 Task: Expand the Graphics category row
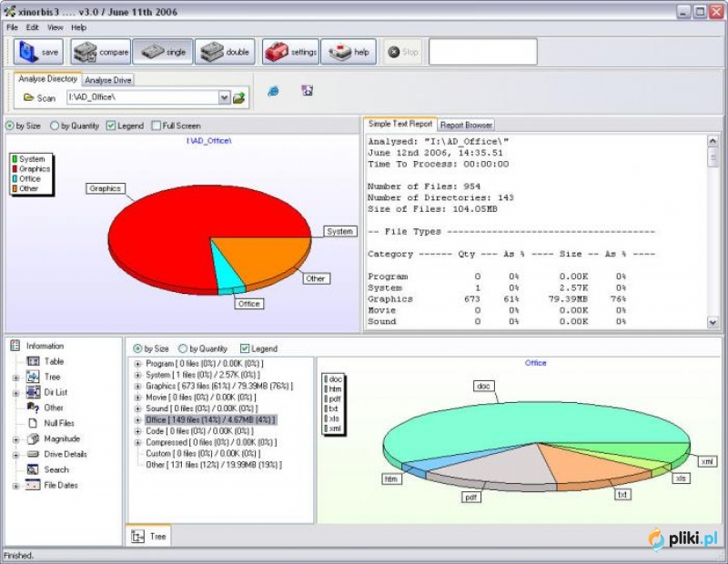point(137,387)
